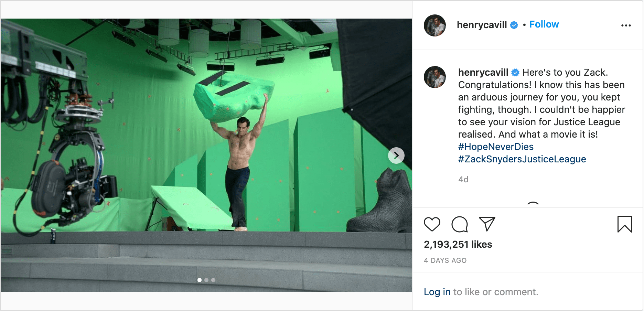Open henrycavill profile picture in header

435,25
